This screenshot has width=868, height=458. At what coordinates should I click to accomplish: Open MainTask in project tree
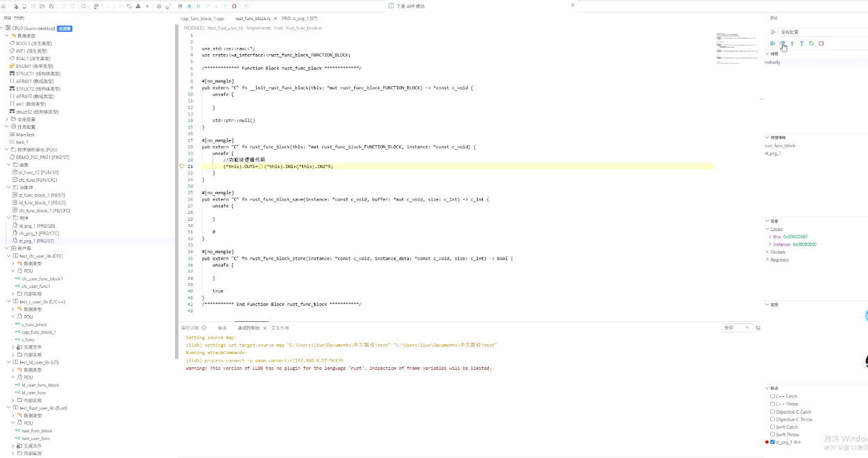click(x=25, y=135)
